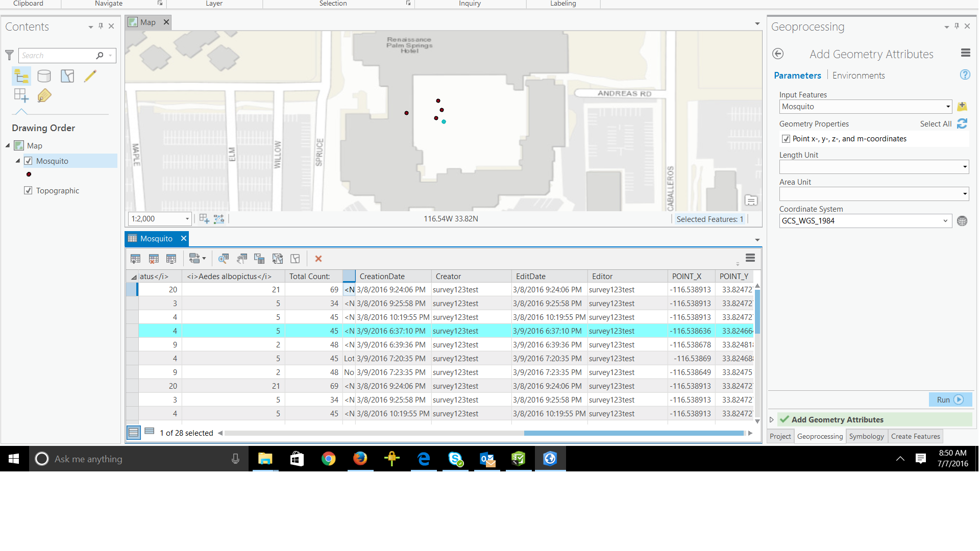Open Windows Start menu
This screenshot has height=551, width=980.
(14, 459)
